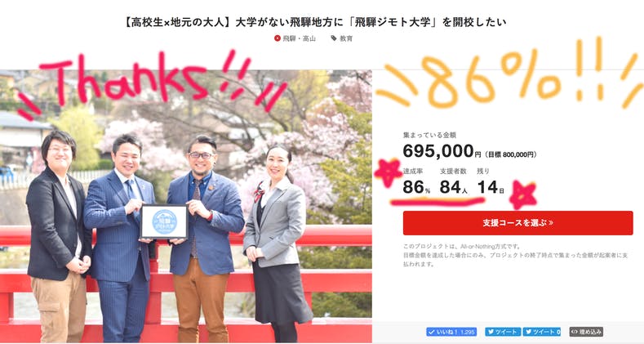
Task: Click the ツイート button showing count 0
Action: pos(542,332)
